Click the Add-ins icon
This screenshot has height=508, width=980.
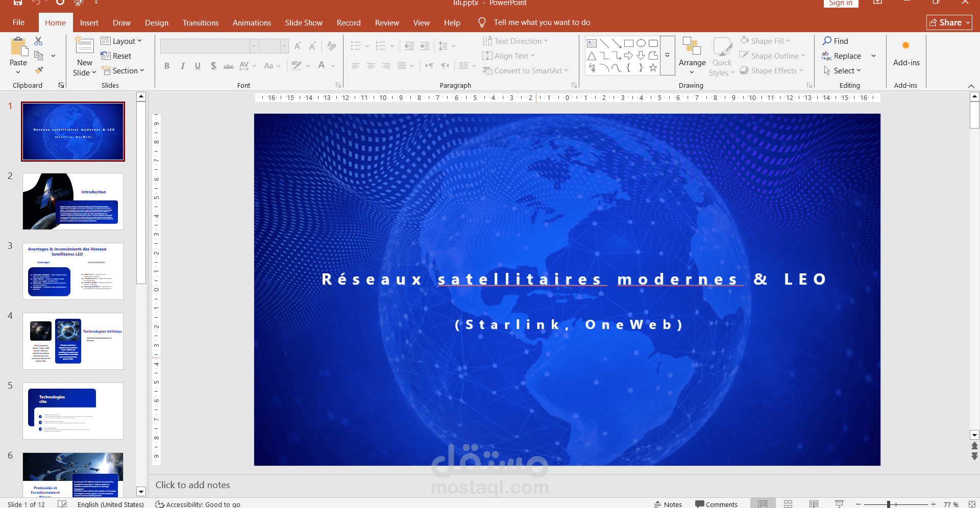click(906, 45)
